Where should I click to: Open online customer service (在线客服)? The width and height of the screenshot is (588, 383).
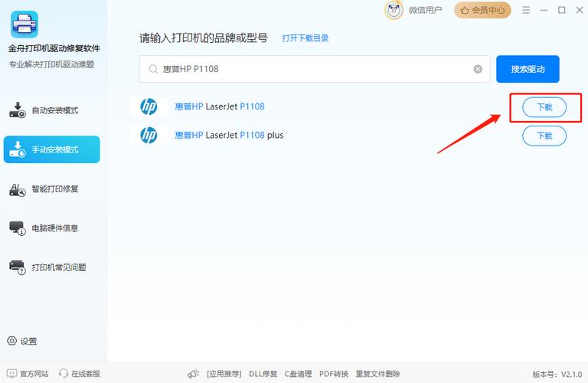point(80,374)
